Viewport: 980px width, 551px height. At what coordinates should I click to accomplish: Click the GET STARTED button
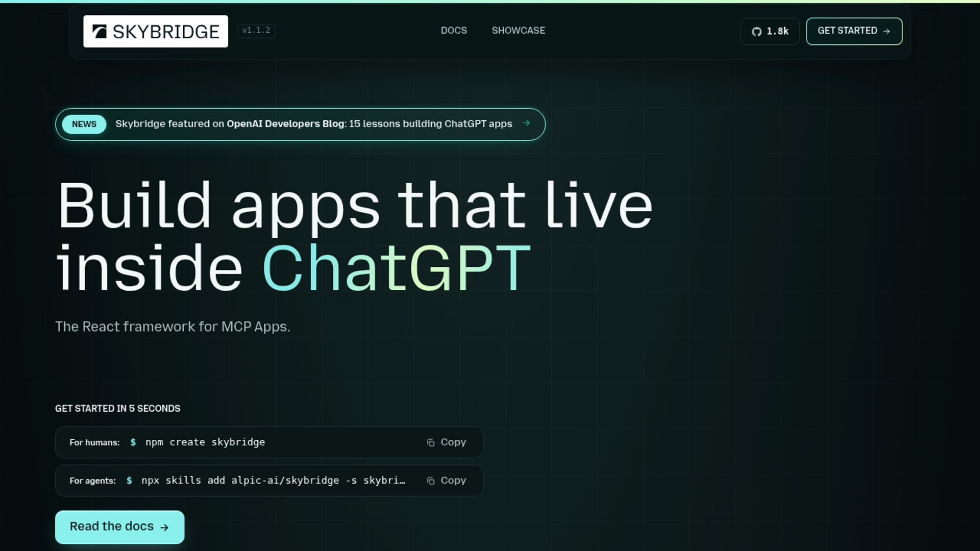(x=854, y=31)
